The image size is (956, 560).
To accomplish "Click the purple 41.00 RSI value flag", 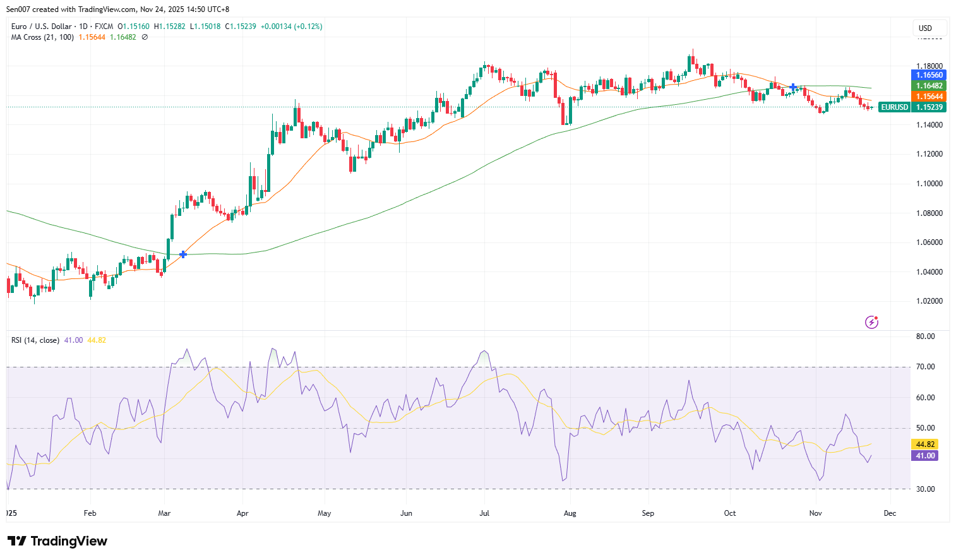I will coord(924,455).
